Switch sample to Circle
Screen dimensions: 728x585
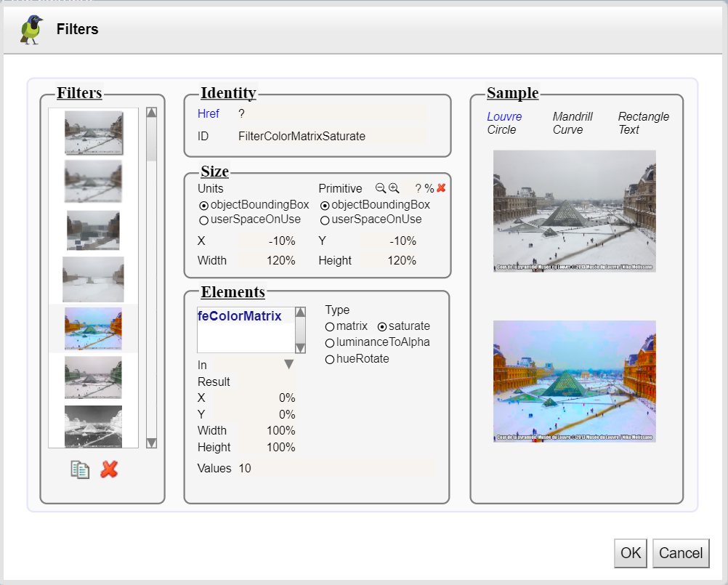coord(501,129)
